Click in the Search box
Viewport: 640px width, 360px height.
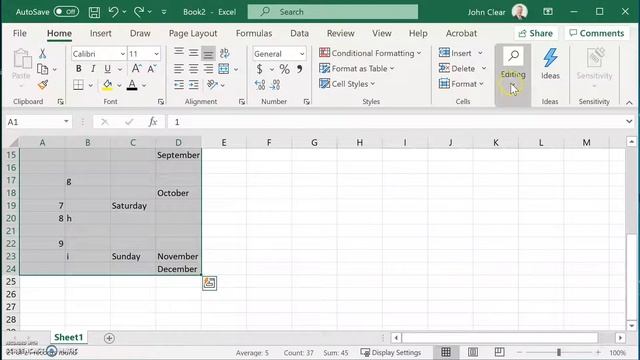point(333,12)
